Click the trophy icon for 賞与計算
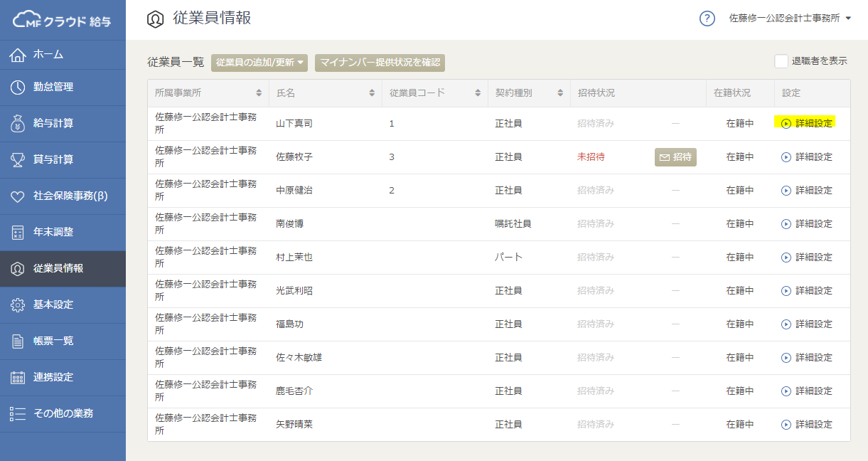This screenshot has width=868, height=461. 18,160
